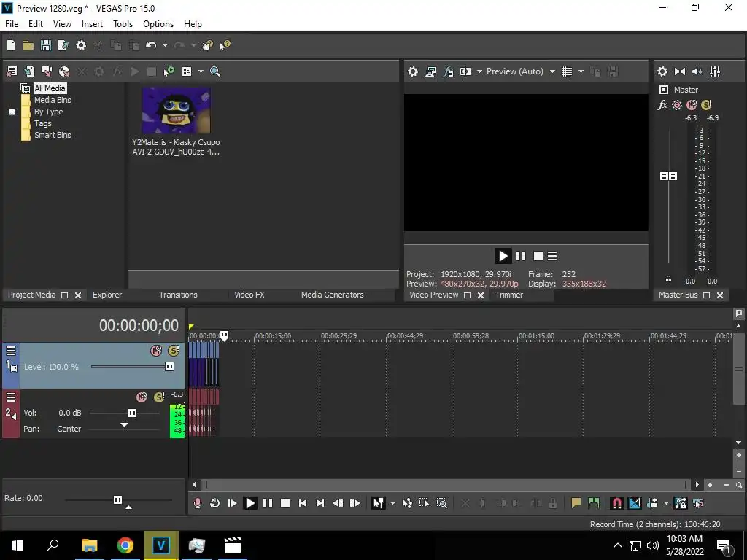Screen dimensions: 747x560
Task: Open the Normal Edit Tool dropdown arrow
Action: coord(392,503)
